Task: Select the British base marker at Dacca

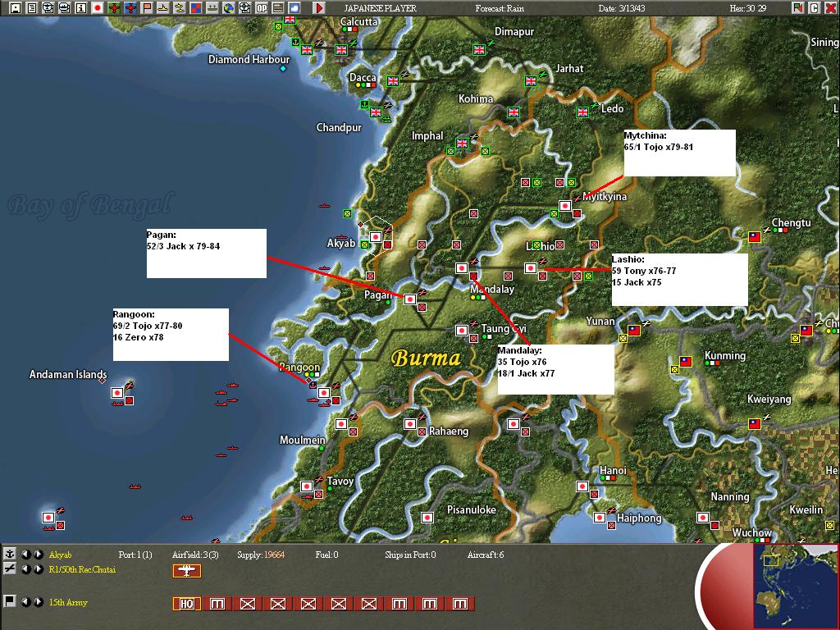Action: pos(393,80)
